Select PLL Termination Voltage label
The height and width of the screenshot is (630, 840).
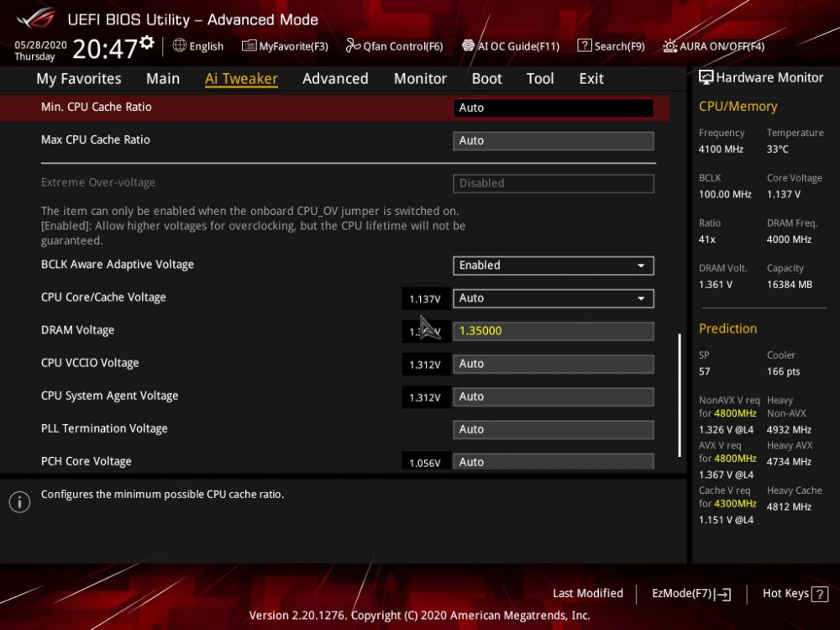point(104,428)
